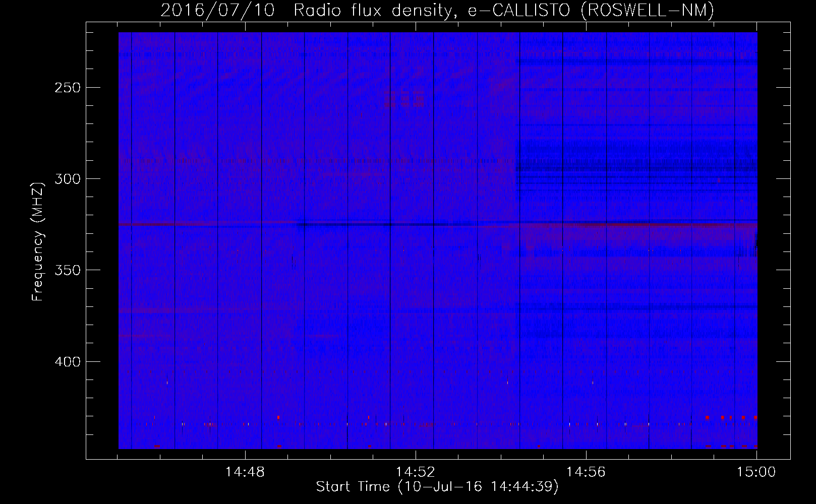Click the 250 frequency tick label
This screenshot has height=504, width=816.
click(68, 88)
